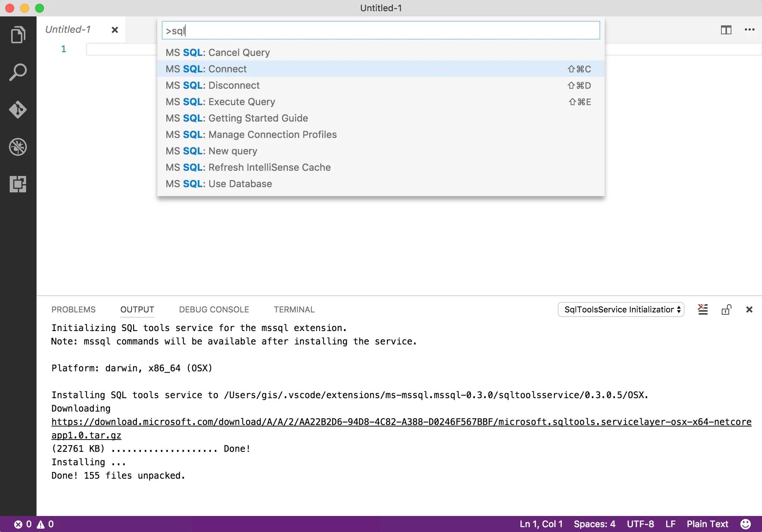The width and height of the screenshot is (762, 532).
Task: Toggle output scroll lock icon
Action: pyautogui.click(x=726, y=309)
